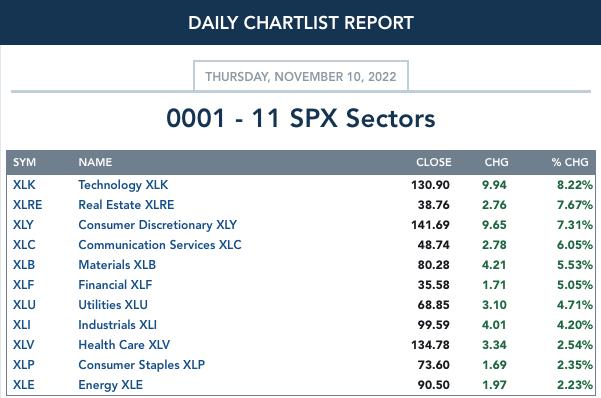Open Consumer Staples XLP link

coord(141,364)
